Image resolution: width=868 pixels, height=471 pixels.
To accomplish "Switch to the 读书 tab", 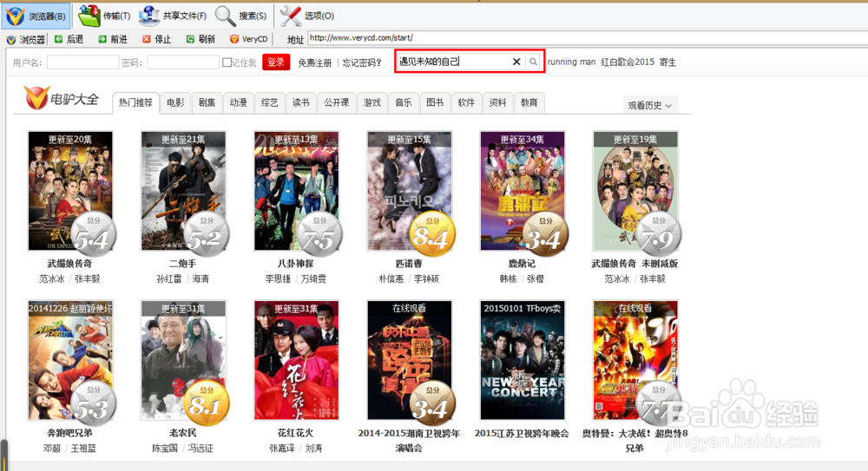I will click(x=301, y=102).
